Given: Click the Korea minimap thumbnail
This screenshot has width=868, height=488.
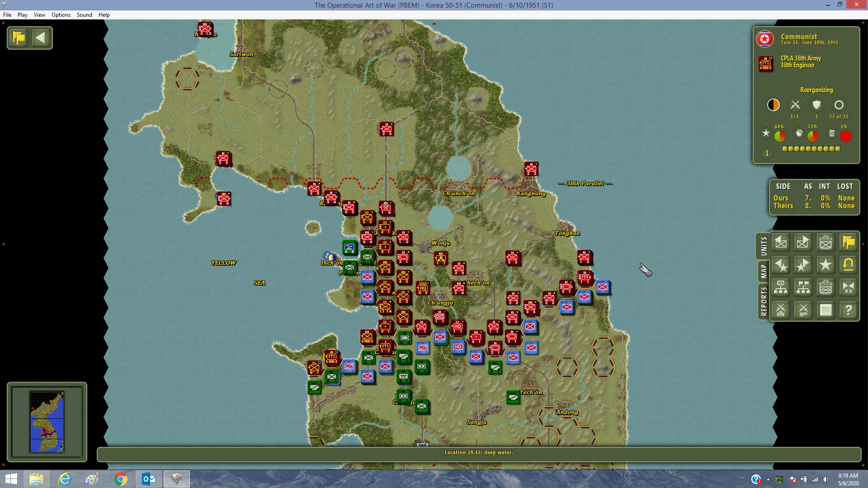Looking at the screenshot, I should [47, 422].
